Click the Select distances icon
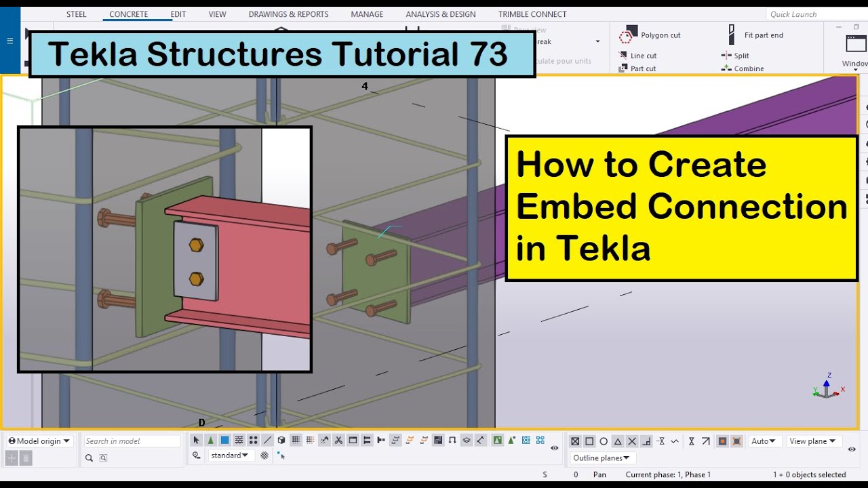Image resolution: width=868 pixels, height=488 pixels. 480,441
